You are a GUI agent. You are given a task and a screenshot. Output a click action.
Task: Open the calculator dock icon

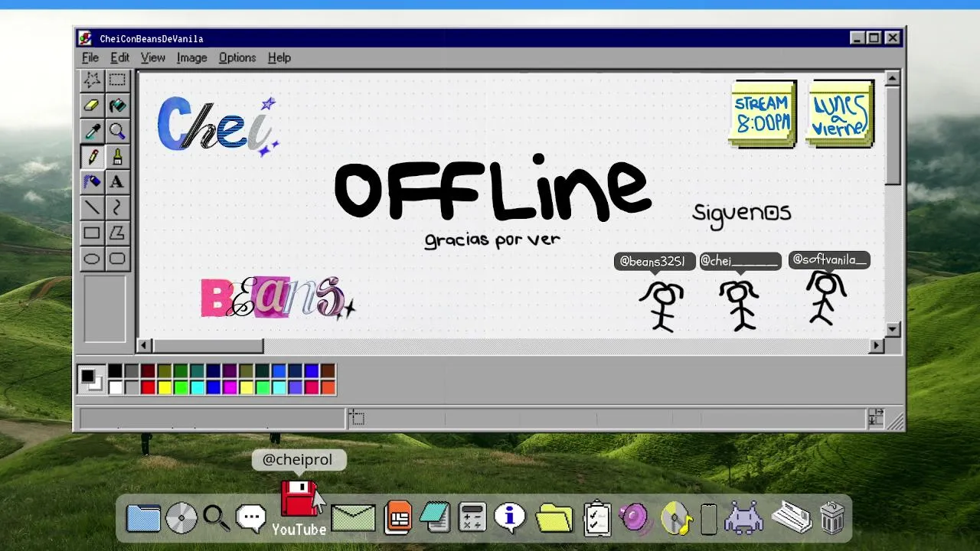tap(472, 518)
